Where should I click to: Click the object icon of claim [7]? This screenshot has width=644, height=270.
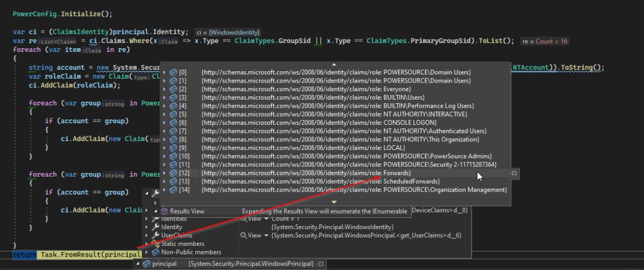click(173, 131)
